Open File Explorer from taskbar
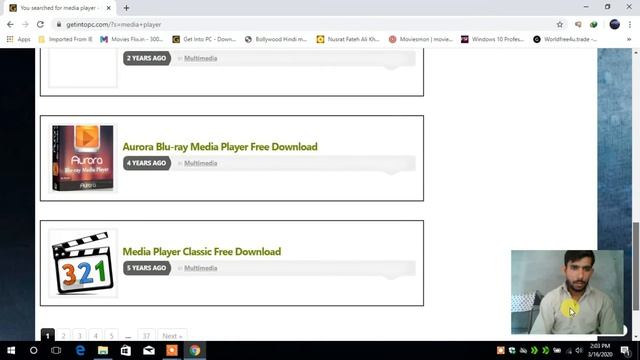 pyautogui.click(x=103, y=350)
